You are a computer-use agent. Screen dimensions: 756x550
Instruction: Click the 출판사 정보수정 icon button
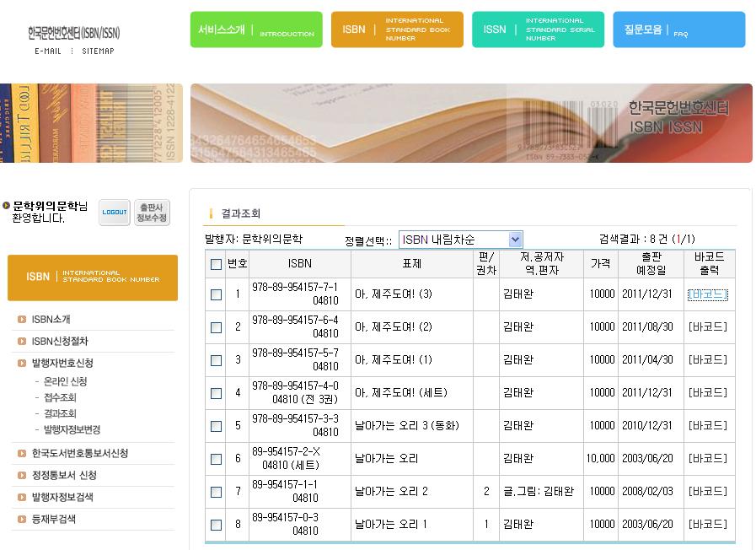(153, 213)
